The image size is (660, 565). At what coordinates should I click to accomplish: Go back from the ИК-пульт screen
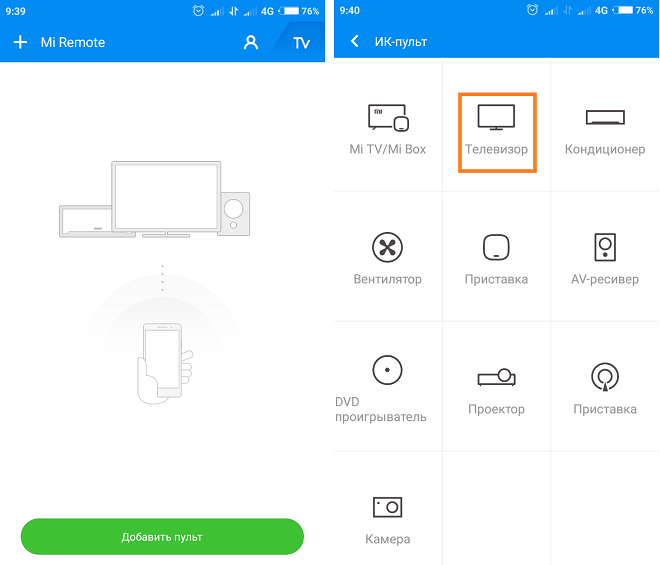(354, 41)
